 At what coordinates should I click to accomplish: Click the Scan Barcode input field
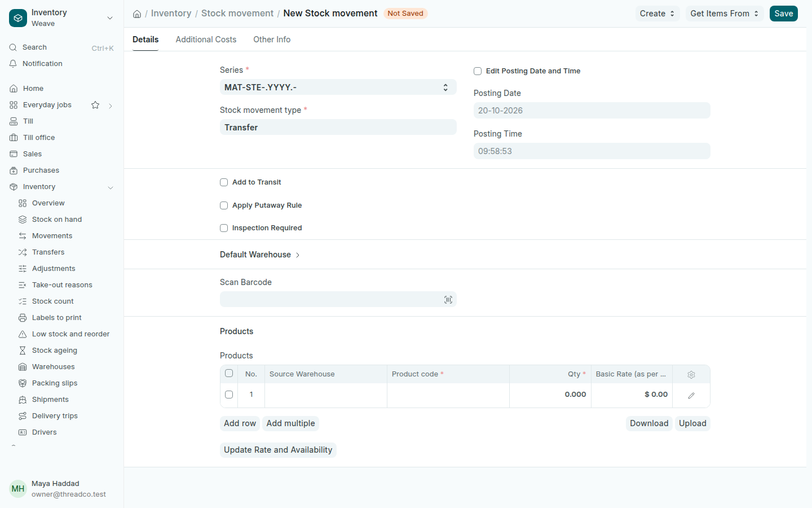coord(338,299)
